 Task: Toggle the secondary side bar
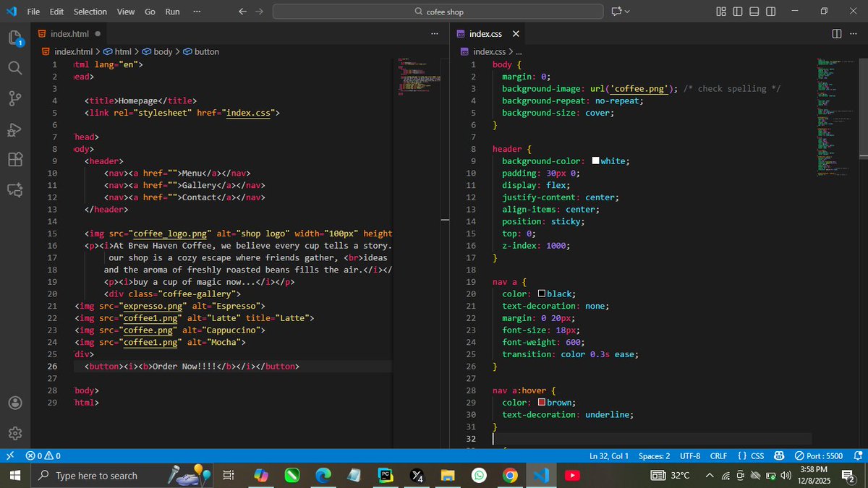point(770,11)
